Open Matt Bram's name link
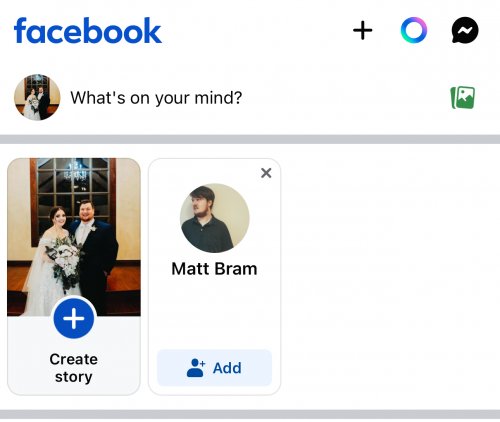 click(x=214, y=269)
